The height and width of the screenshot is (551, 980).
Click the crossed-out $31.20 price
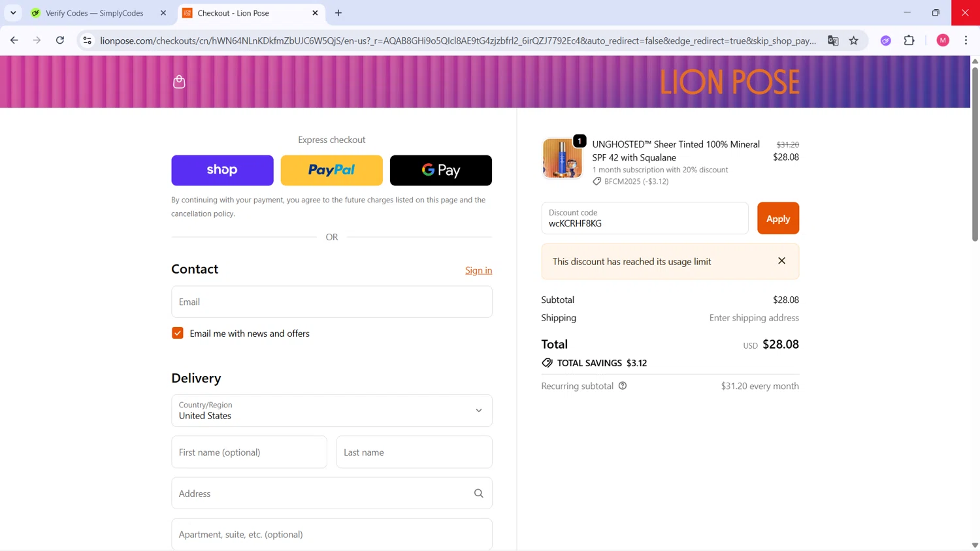point(787,144)
